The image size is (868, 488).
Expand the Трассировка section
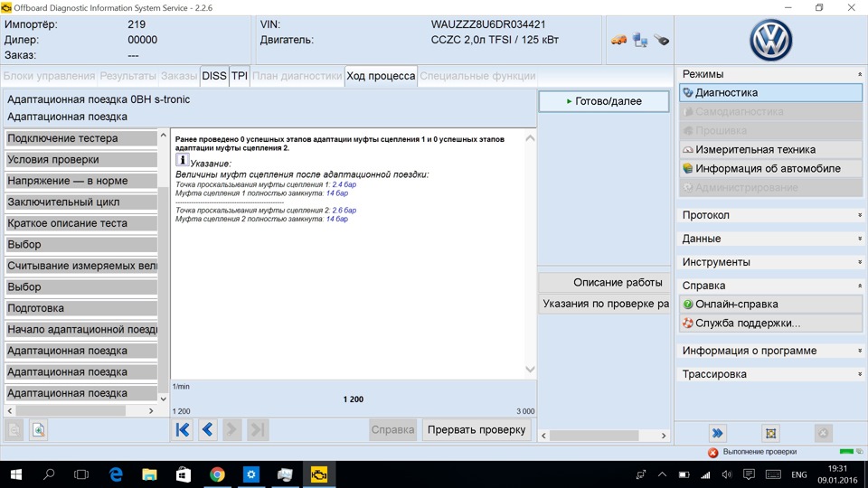coord(859,374)
